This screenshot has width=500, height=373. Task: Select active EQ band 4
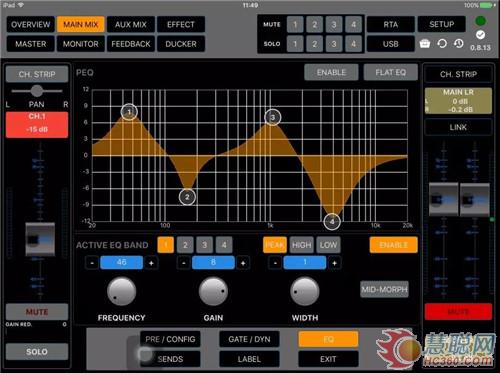[x=224, y=245]
